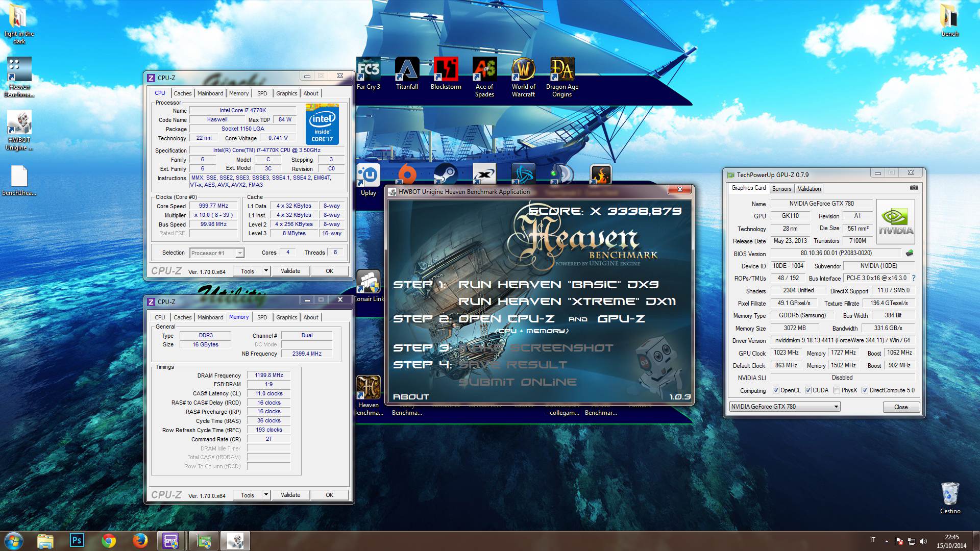The image size is (980, 551).
Task: Click OK in the top CPU-Z window
Action: 329,271
